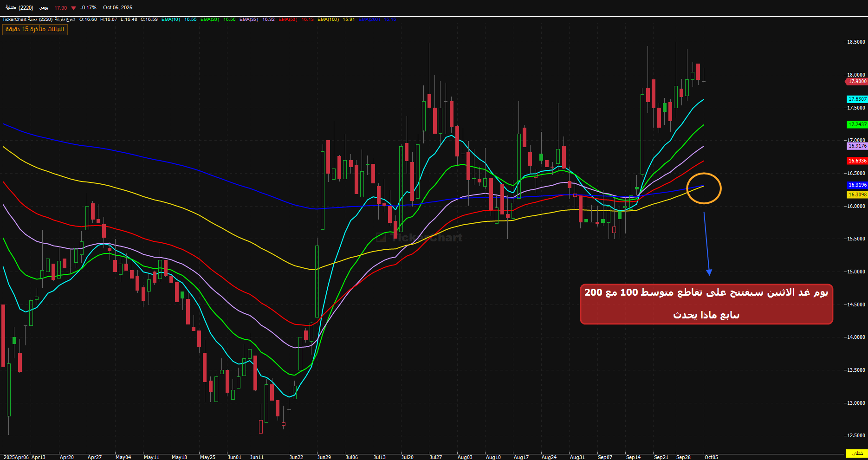Click the cyan 17.6307 EMA price tag
The height and width of the screenshot is (460, 868).
pyautogui.click(x=857, y=99)
